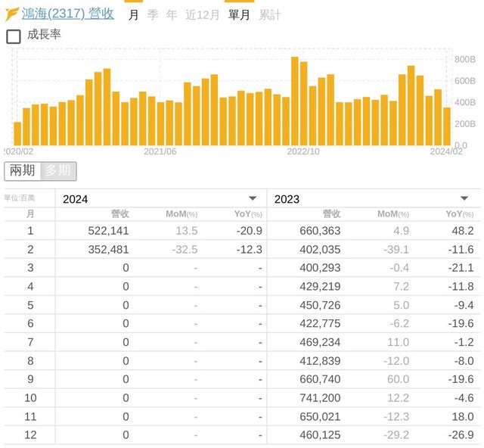Click the 2021/06 axis label
Image resolution: width=484 pixels, height=448 pixels.
160,151
